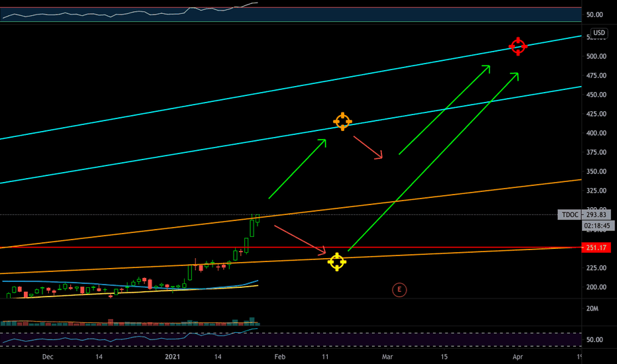Viewport: 617px width, 364px height.
Task: Click the 200.00 price axis label
Action: 596,287
